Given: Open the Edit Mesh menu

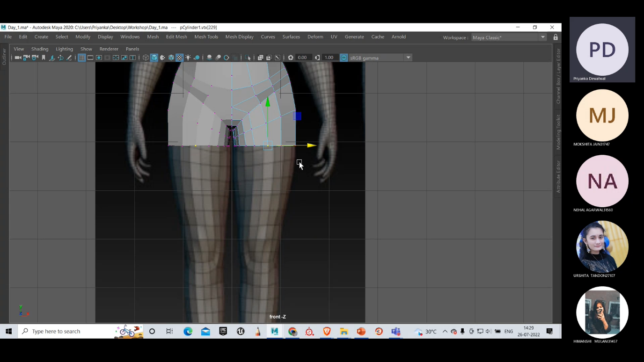Looking at the screenshot, I should (x=176, y=37).
